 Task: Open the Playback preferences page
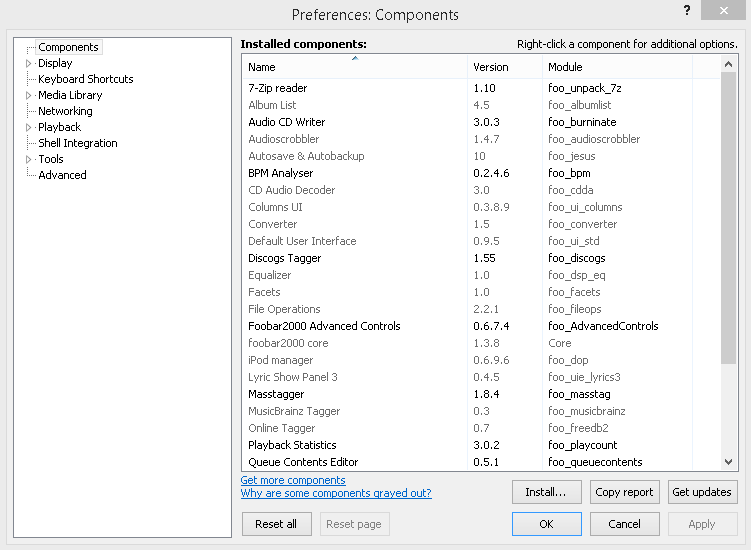[59, 127]
